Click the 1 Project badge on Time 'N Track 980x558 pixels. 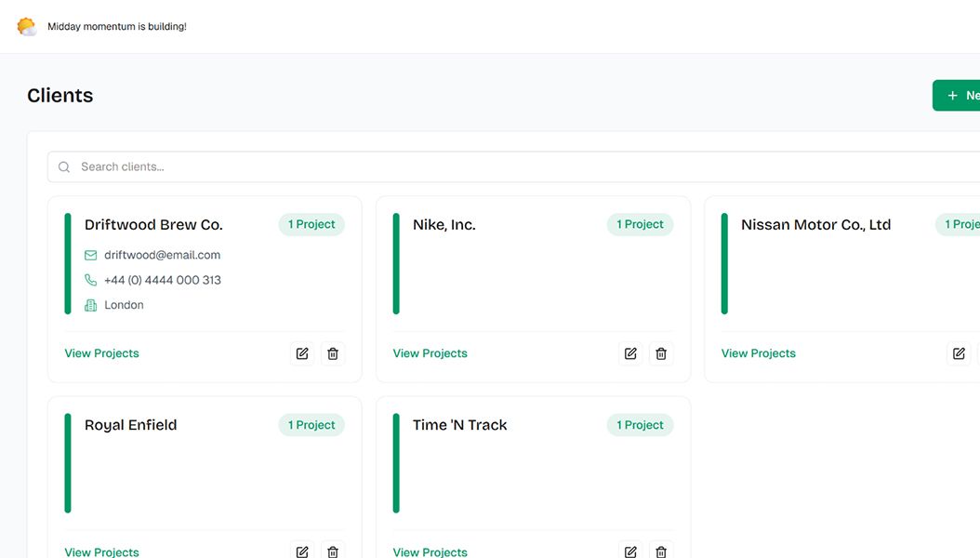pyautogui.click(x=640, y=425)
